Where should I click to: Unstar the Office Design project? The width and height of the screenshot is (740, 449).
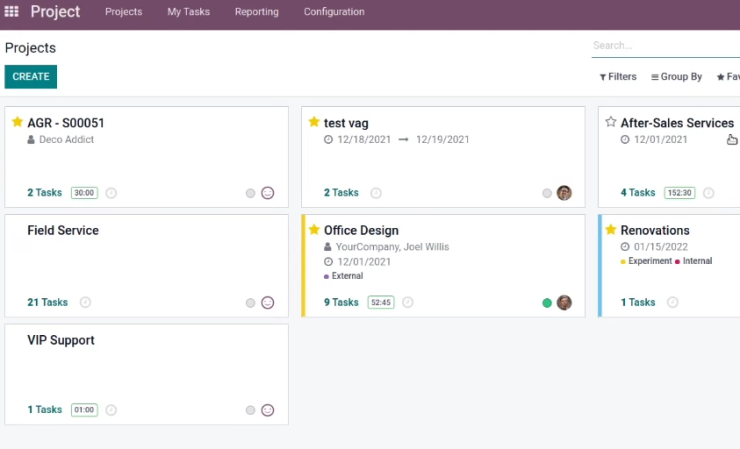[x=314, y=229]
